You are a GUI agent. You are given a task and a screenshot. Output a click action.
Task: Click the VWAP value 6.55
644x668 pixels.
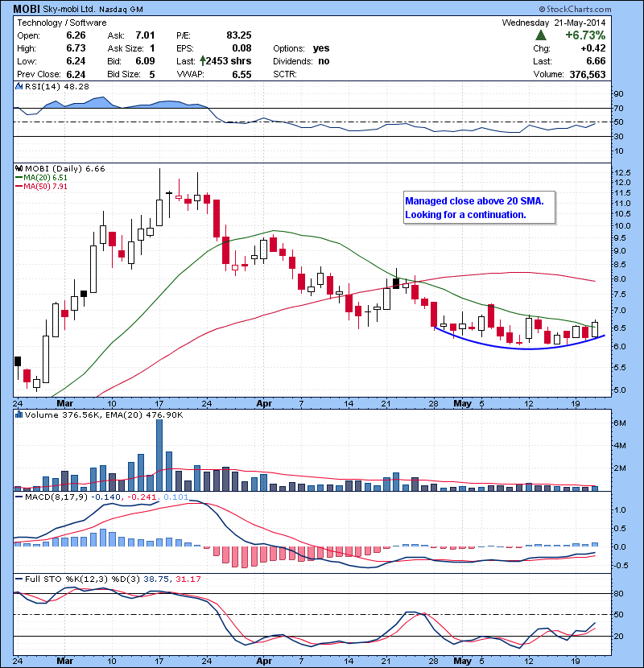coord(242,74)
